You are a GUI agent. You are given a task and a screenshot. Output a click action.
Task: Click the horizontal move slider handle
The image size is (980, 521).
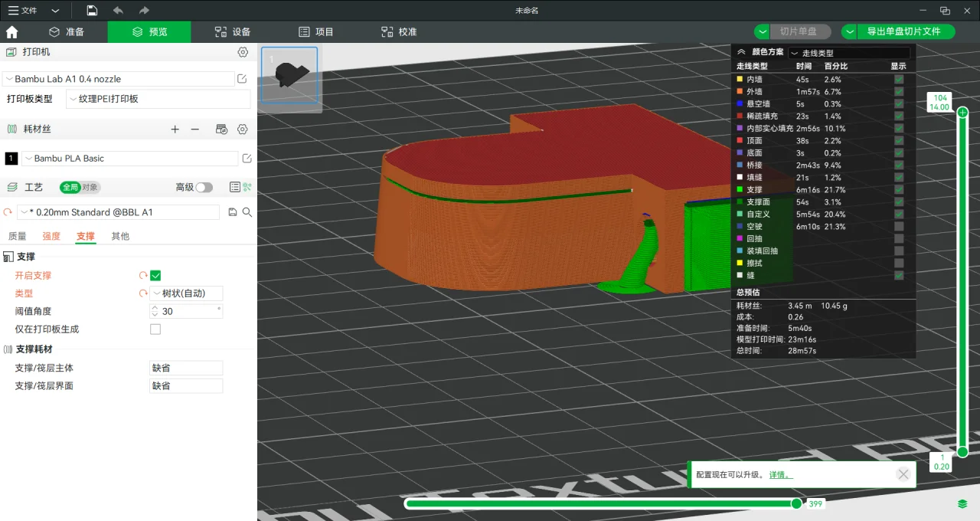point(796,503)
